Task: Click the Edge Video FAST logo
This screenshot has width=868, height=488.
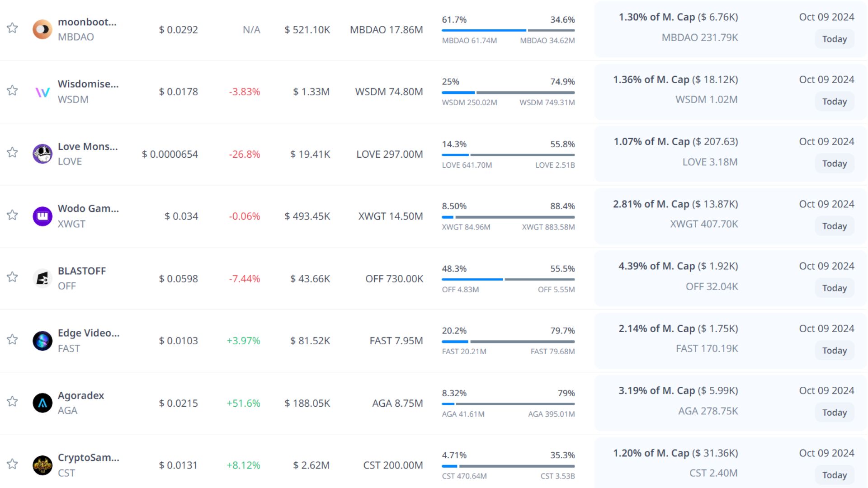Action: pos(42,341)
